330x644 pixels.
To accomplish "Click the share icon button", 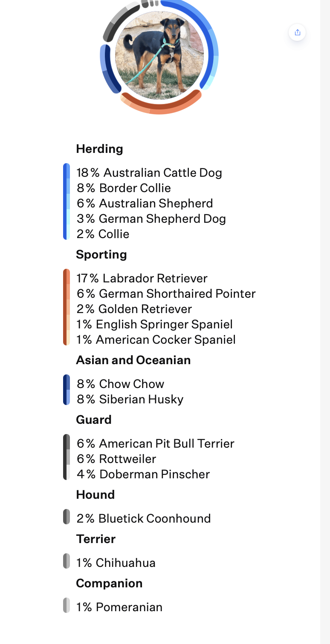I will pyautogui.click(x=297, y=32).
